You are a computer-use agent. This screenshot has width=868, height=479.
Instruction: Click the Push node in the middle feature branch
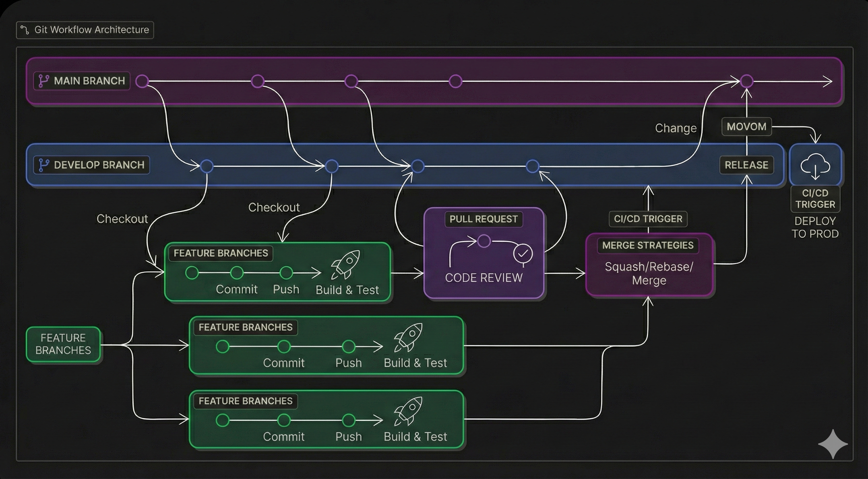click(349, 346)
